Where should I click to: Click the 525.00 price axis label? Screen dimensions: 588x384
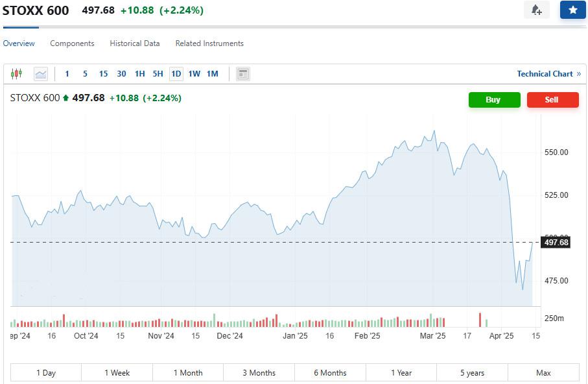click(x=556, y=195)
